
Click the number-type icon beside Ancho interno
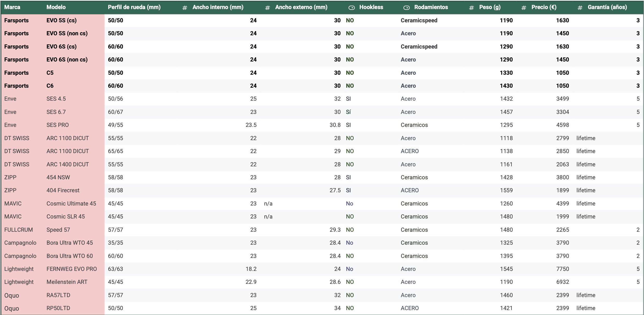[185, 8]
